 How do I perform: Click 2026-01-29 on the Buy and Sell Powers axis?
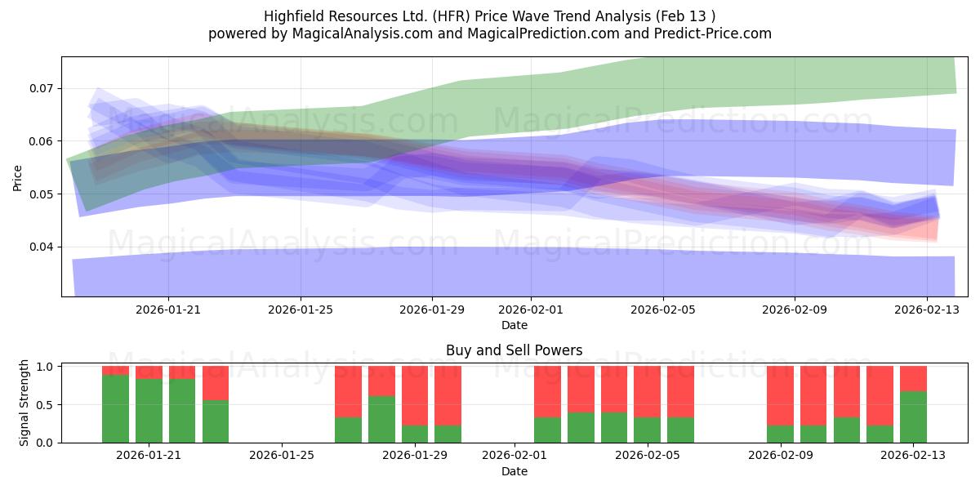click(x=415, y=456)
